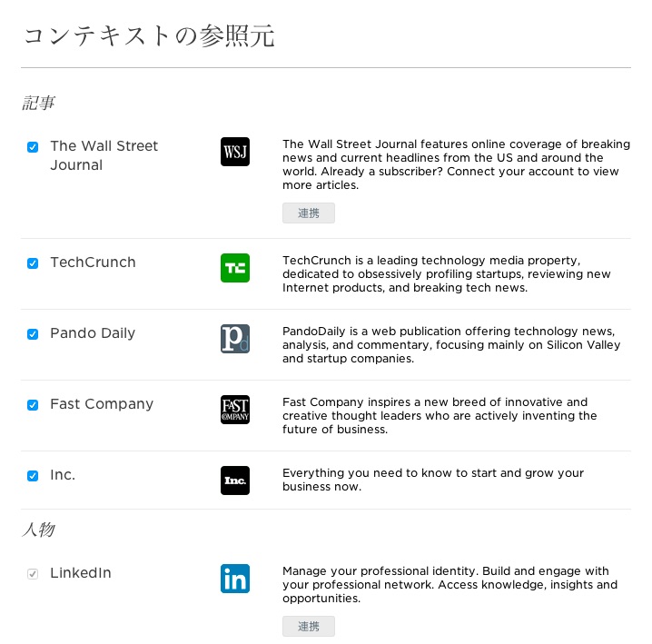This screenshot has height=644, width=652.
Task: Click 'Everything you need to know' text
Action: (x=433, y=480)
